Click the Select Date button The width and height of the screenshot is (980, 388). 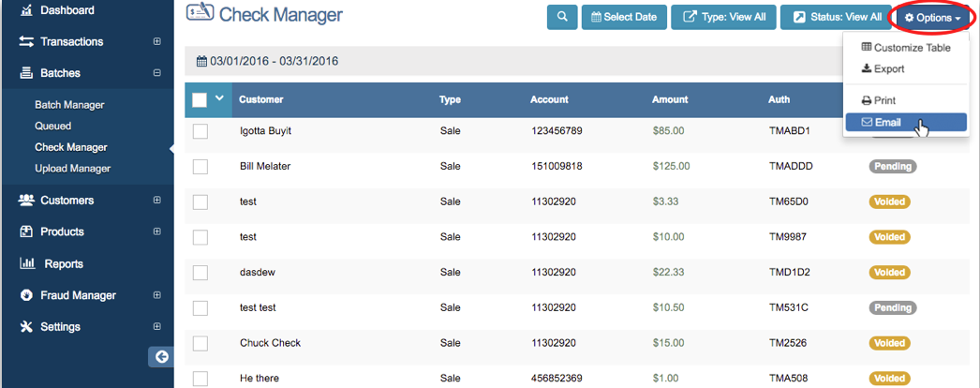(623, 17)
